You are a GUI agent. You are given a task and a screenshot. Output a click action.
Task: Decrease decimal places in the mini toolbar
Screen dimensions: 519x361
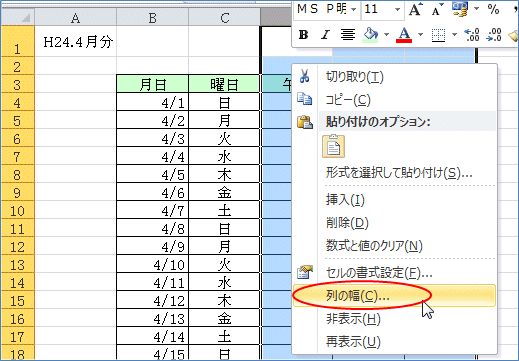494,35
